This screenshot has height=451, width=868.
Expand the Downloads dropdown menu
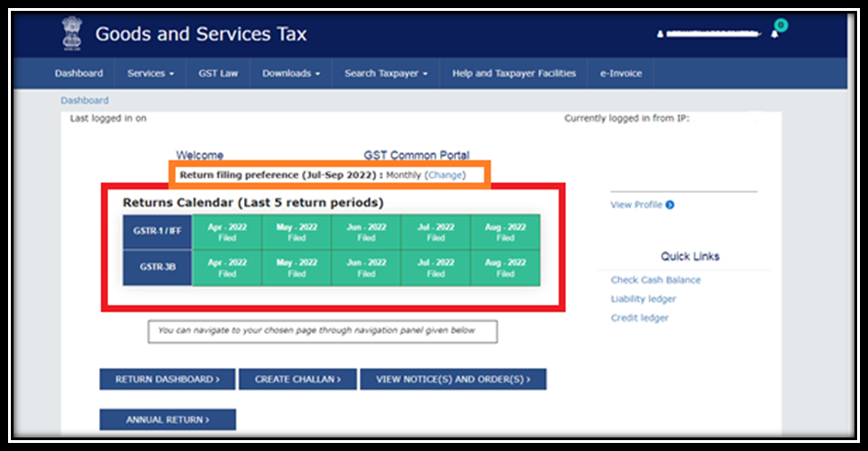pos(290,73)
